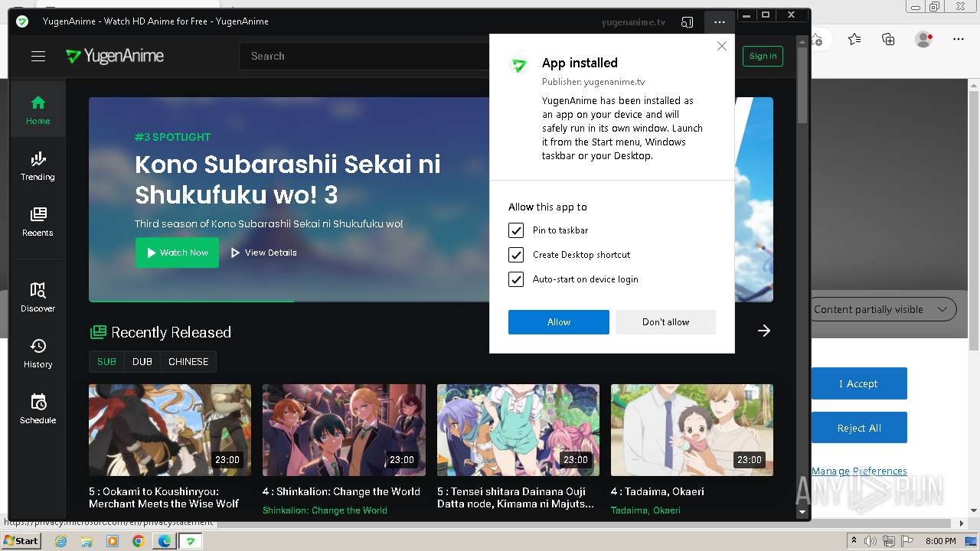This screenshot has width=980, height=551.
Task: Open Edge collections icon
Action: click(888, 39)
